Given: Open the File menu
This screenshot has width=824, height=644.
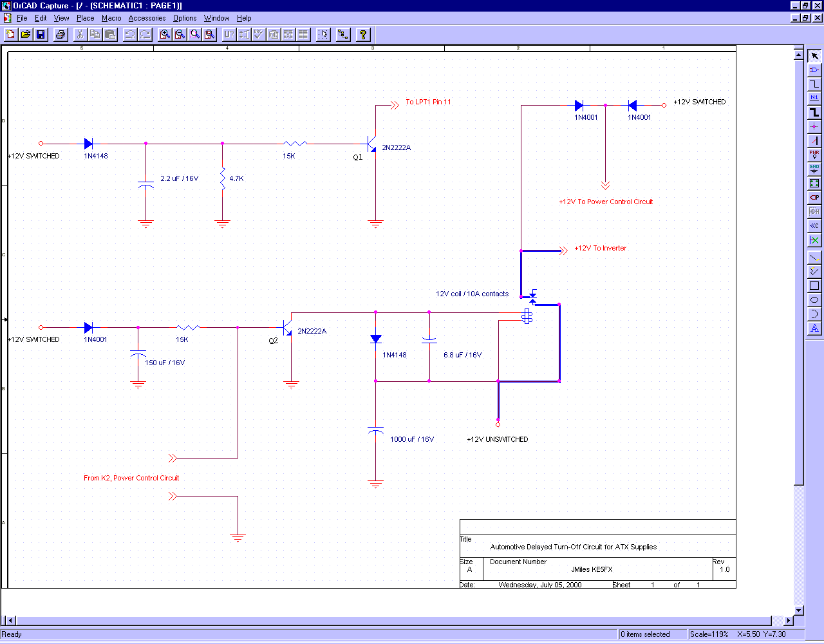Looking at the screenshot, I should [22, 18].
